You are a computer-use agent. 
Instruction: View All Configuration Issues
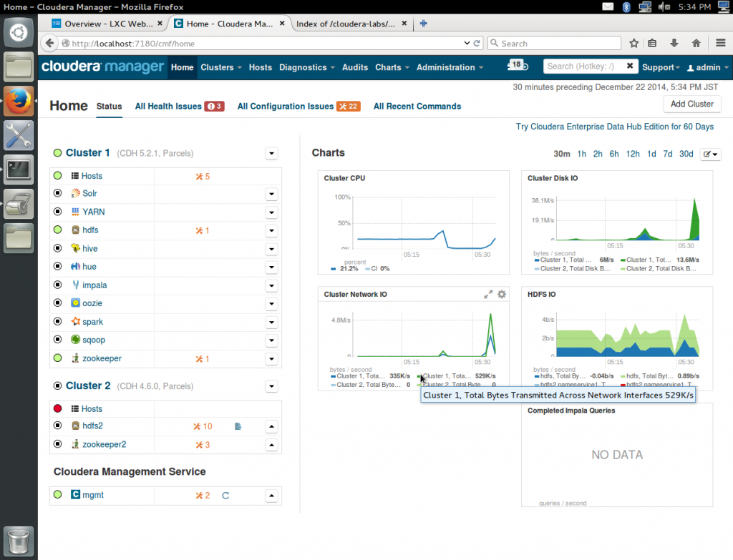click(298, 107)
